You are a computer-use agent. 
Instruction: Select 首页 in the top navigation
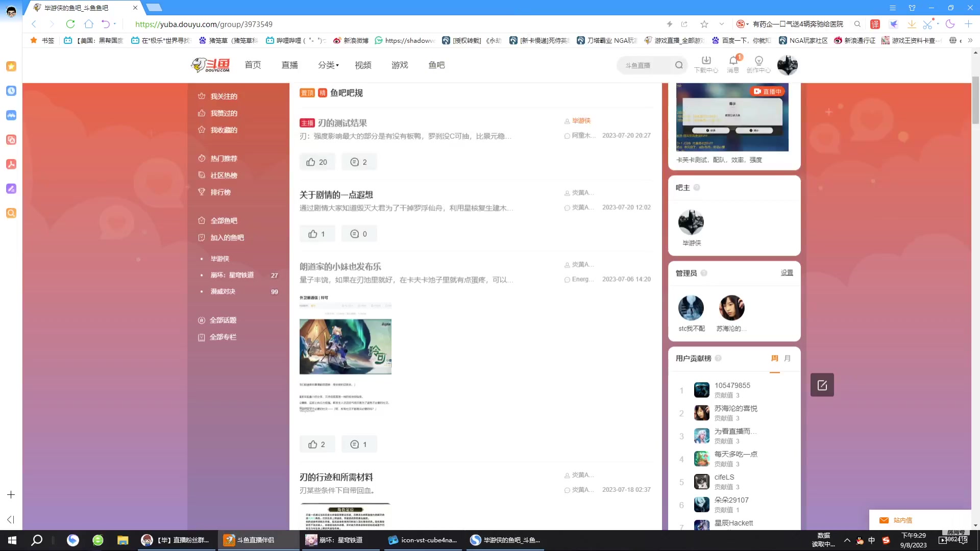pyautogui.click(x=253, y=65)
